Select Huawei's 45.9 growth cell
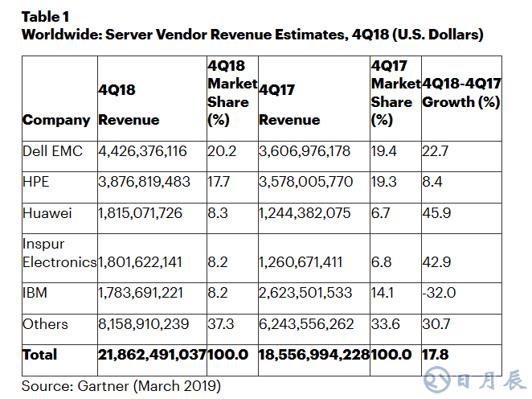This screenshot has height=399, width=532. point(436,212)
